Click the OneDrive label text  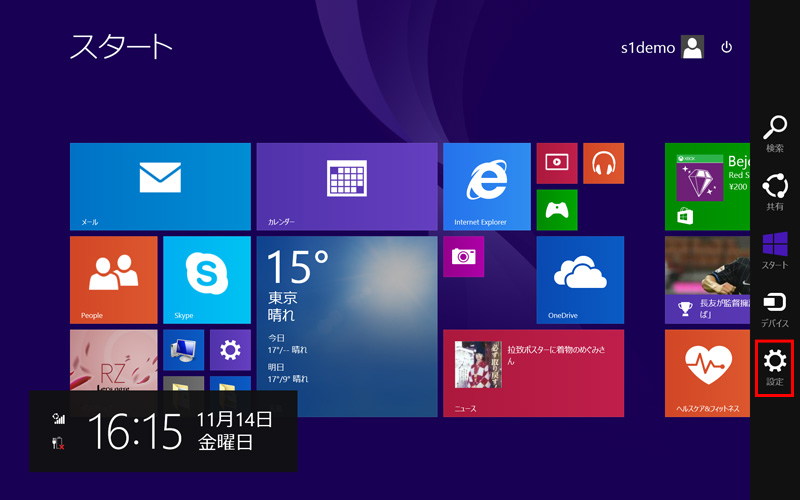point(563,315)
